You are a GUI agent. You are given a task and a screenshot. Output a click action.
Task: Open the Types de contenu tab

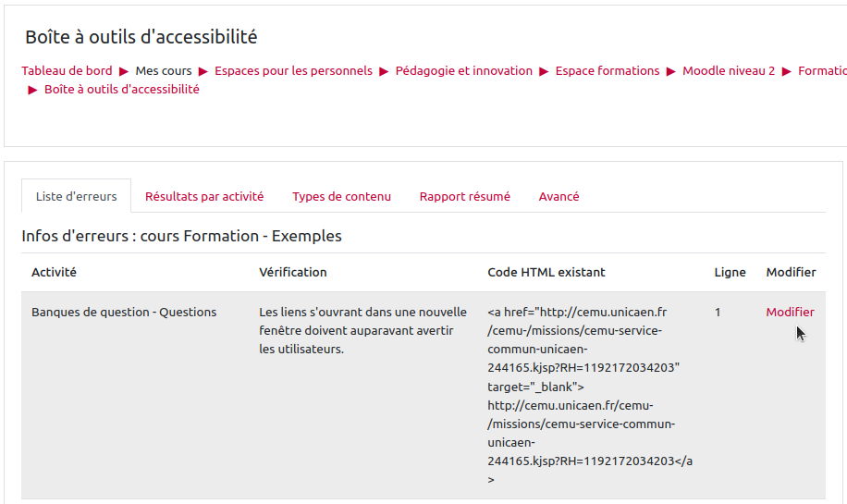click(x=341, y=196)
